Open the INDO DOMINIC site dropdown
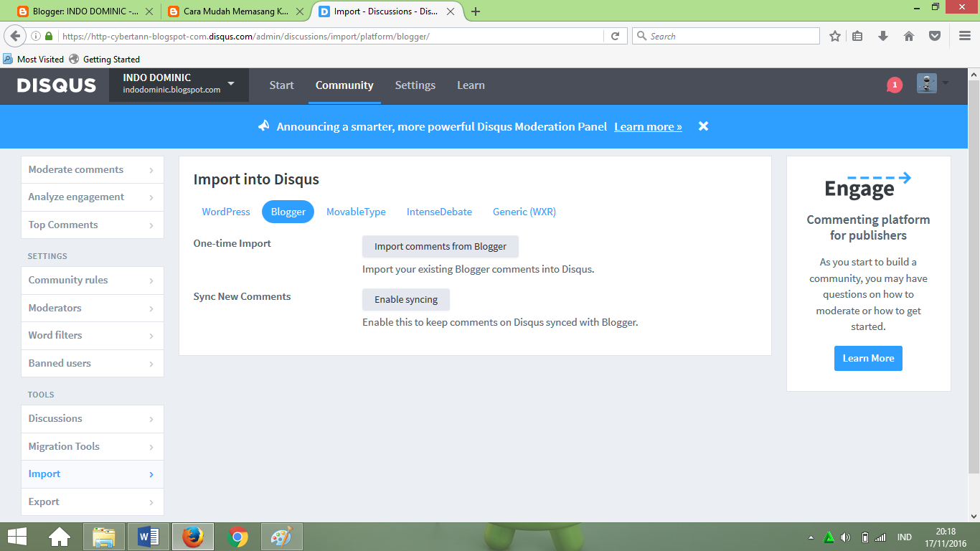 click(179, 85)
